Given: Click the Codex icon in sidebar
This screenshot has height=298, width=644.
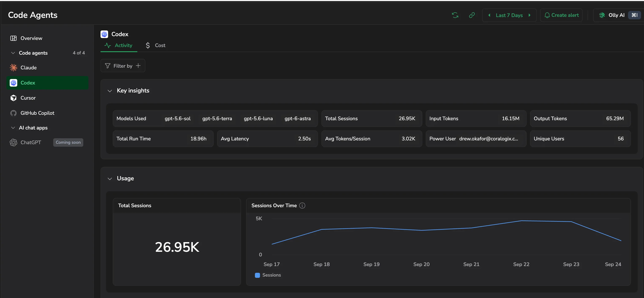Looking at the screenshot, I should pos(13,83).
